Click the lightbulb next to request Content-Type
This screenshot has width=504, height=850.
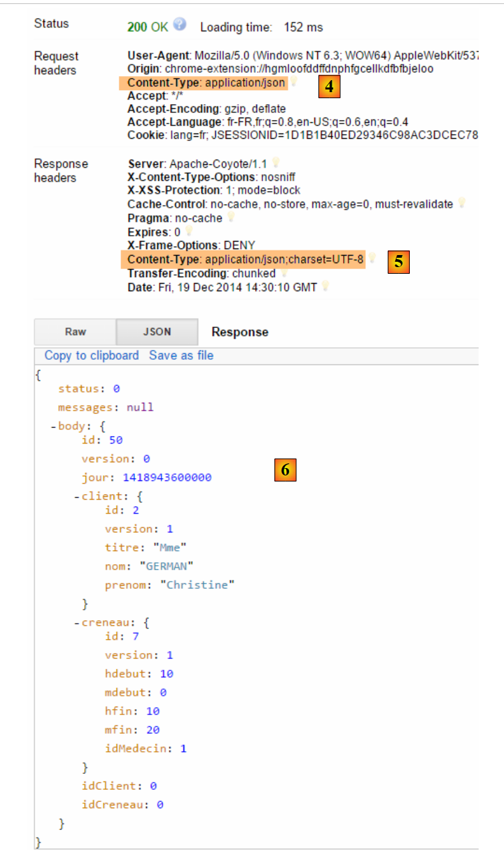click(x=293, y=83)
